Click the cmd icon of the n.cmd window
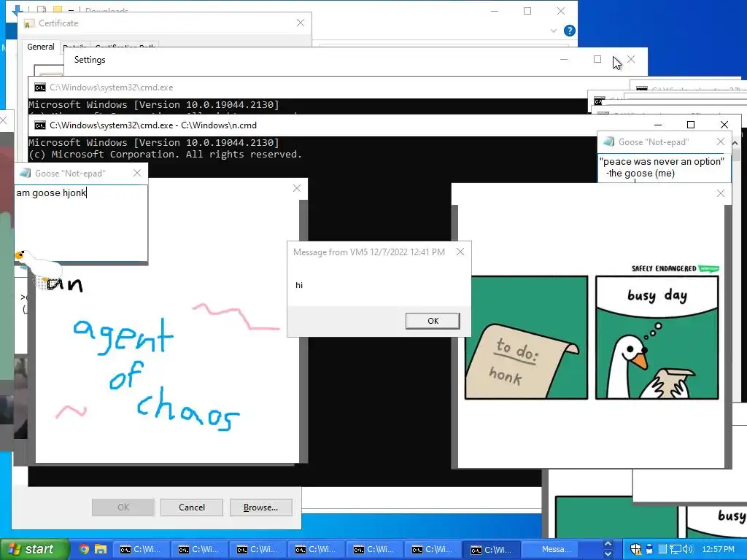This screenshot has width=747, height=560. click(x=40, y=125)
